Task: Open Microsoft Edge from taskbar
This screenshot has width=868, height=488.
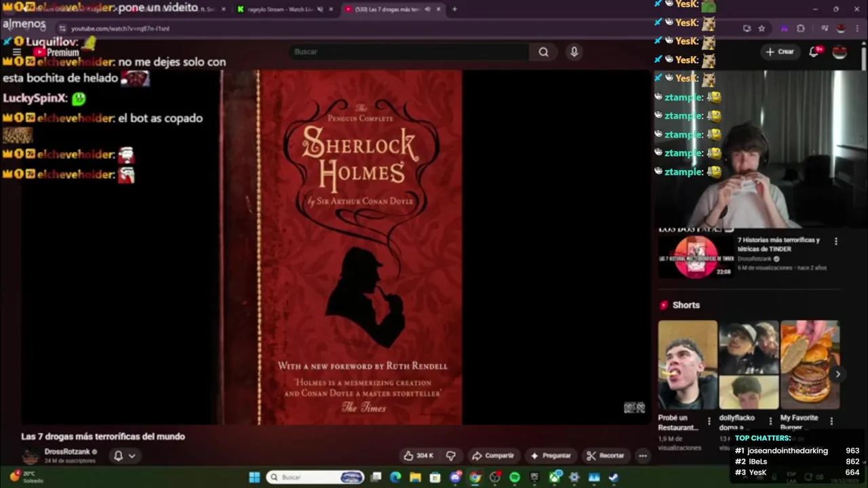Action: [x=396, y=477]
